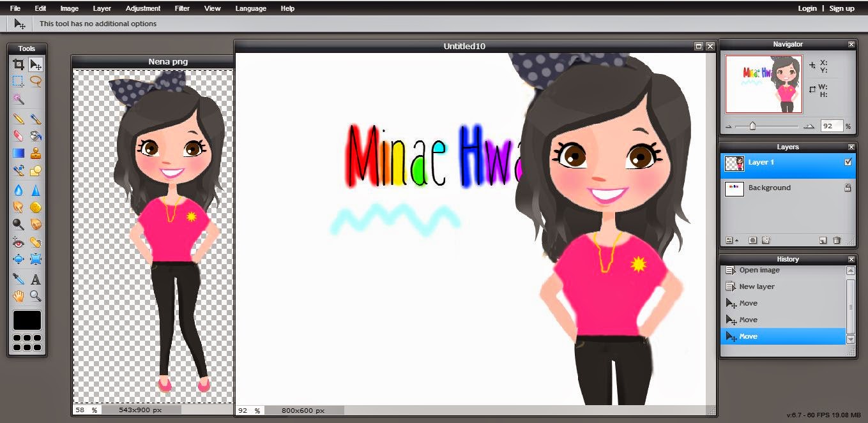Click the Login link
The height and width of the screenshot is (423, 868).
(807, 8)
